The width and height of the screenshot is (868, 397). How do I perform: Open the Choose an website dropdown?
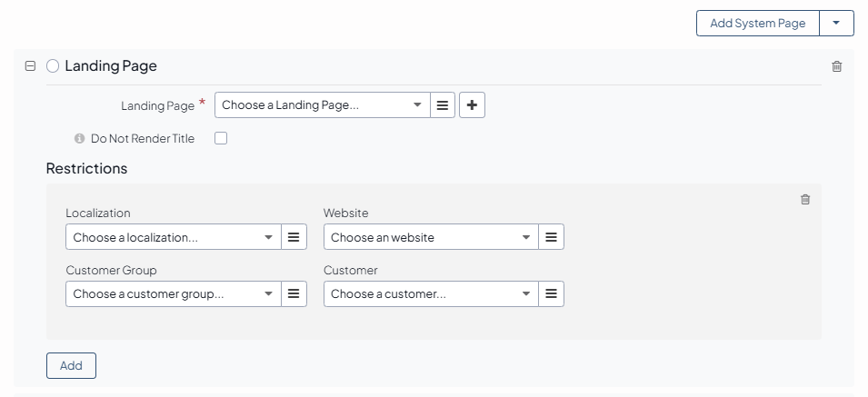[x=430, y=237]
